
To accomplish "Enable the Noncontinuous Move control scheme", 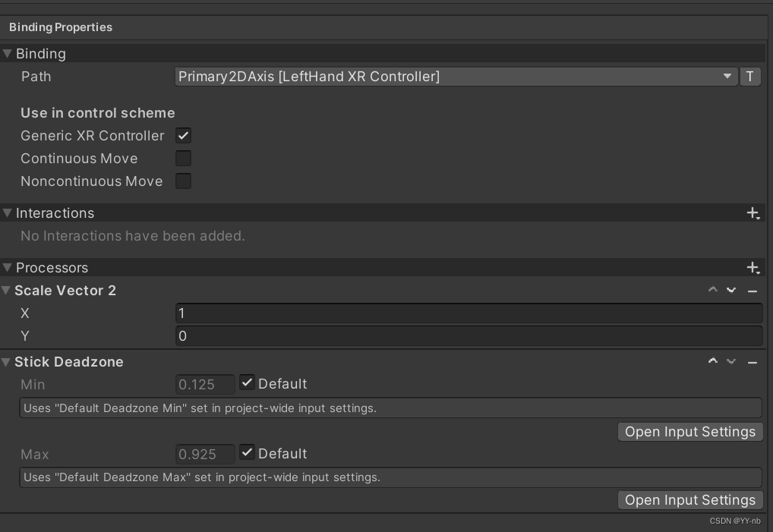I will [183, 181].
